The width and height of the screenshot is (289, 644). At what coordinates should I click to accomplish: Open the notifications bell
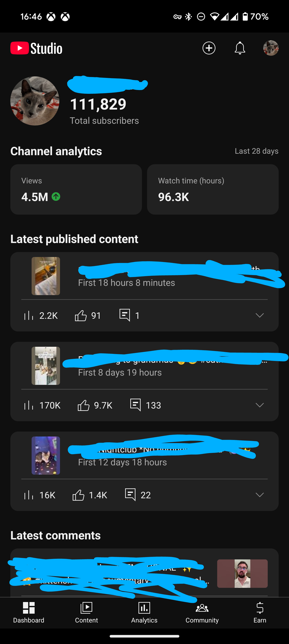point(240,48)
